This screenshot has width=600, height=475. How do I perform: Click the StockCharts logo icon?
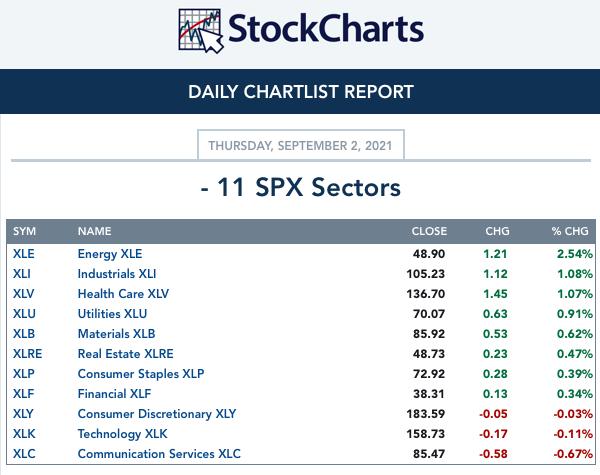coord(201,31)
